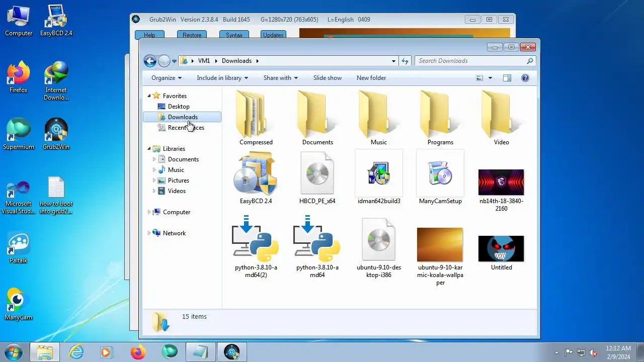Open the Compressed folder
This screenshot has width=644, height=362.
point(256,114)
